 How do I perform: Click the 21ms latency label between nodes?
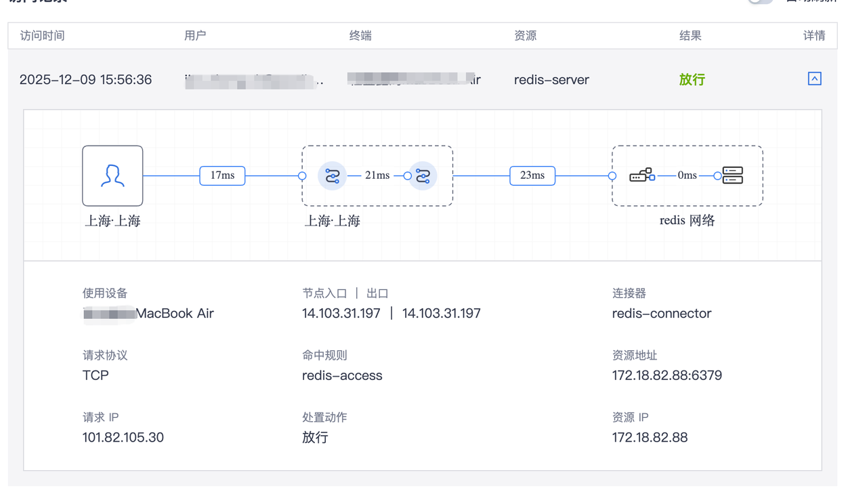pyautogui.click(x=377, y=175)
